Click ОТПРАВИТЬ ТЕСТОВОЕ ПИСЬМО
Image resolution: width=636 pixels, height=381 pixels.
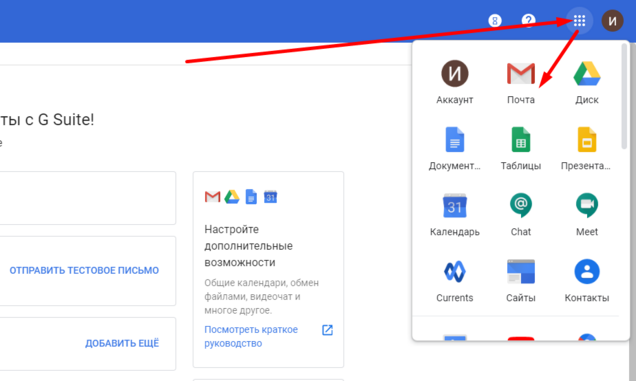[84, 271]
